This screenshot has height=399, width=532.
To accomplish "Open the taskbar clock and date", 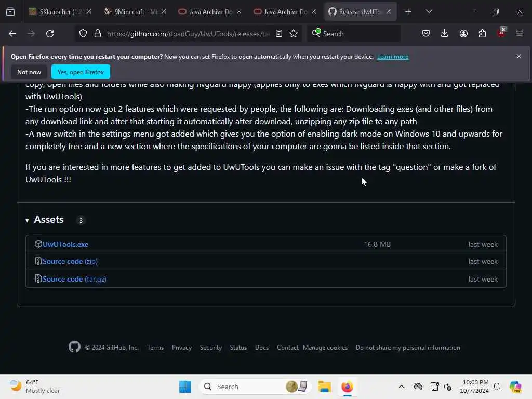I will 475,387.
